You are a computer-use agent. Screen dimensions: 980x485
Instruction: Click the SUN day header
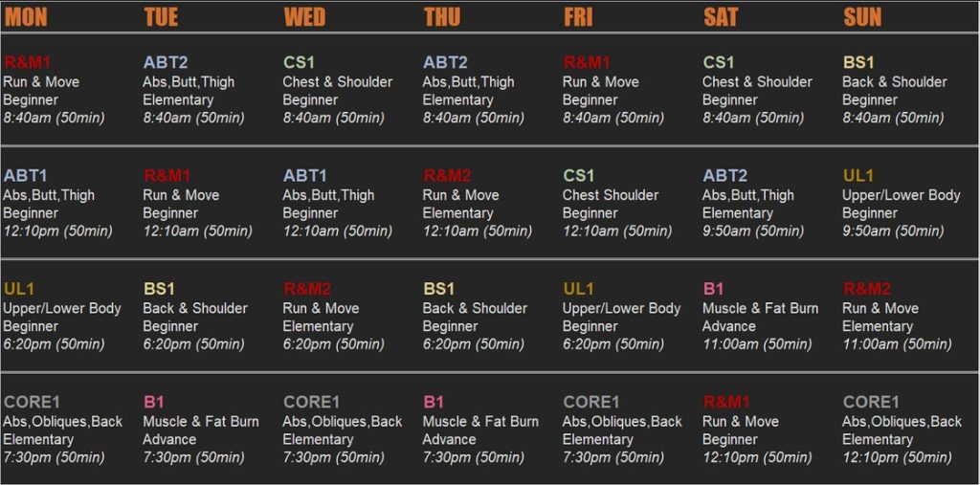[x=862, y=16]
